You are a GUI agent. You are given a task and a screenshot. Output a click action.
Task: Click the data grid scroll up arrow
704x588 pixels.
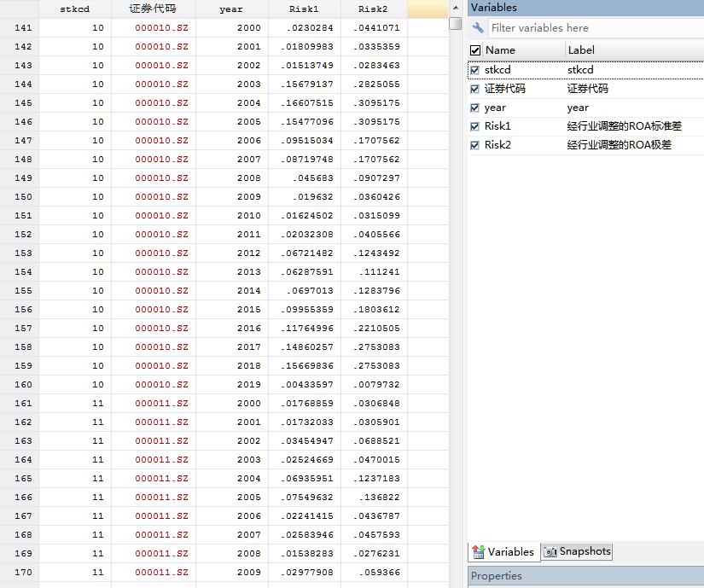click(x=456, y=8)
